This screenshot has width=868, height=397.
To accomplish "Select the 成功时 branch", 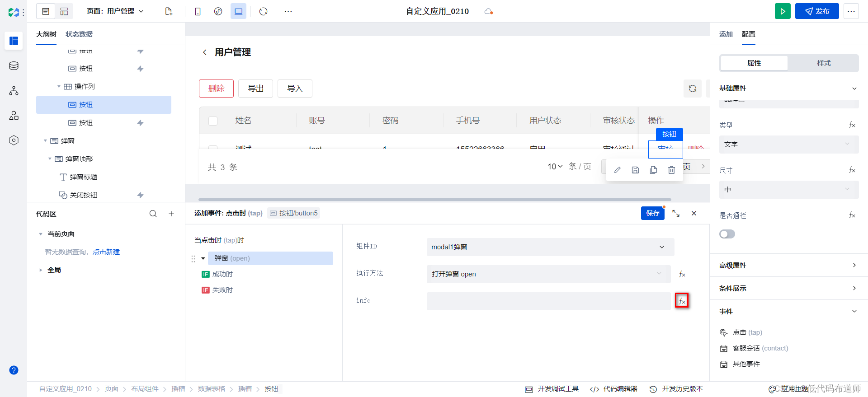I will [x=217, y=274].
